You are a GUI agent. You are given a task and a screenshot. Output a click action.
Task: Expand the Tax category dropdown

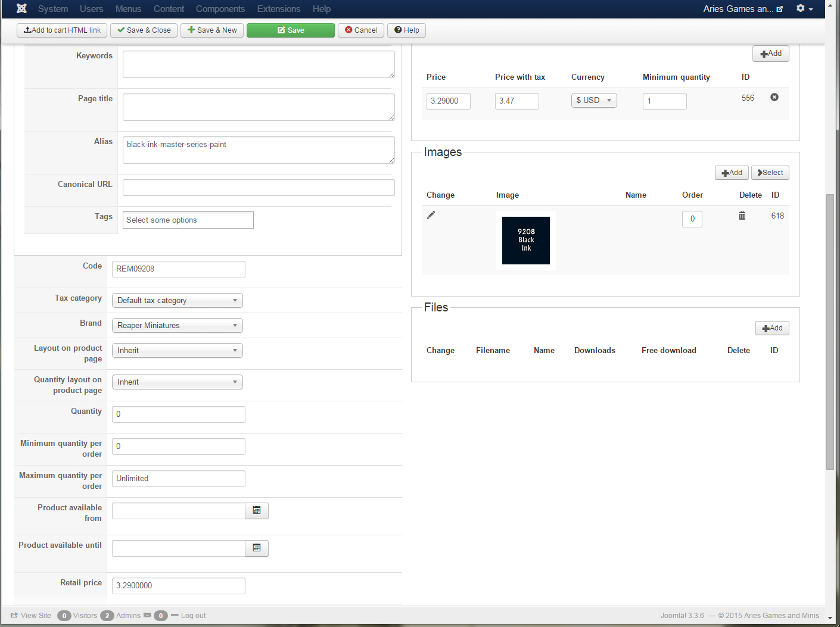(x=178, y=301)
